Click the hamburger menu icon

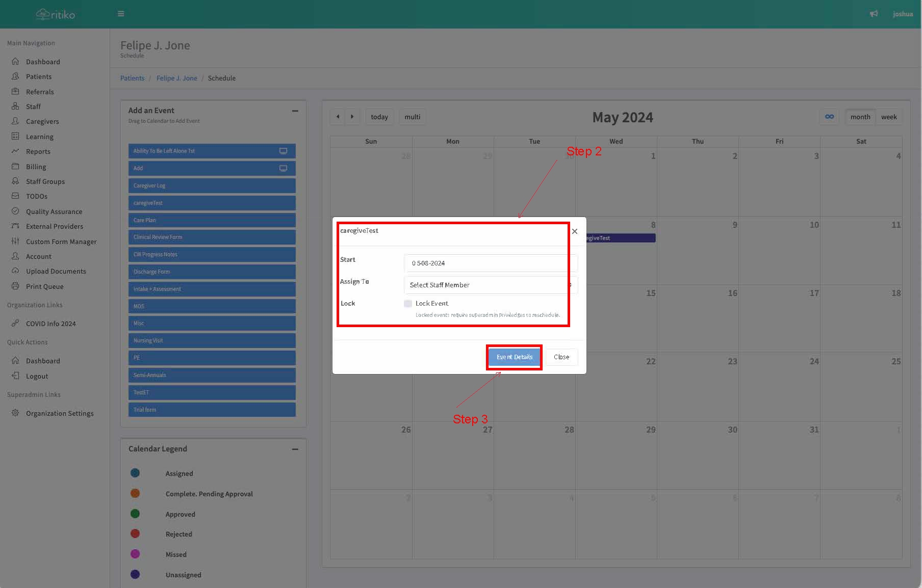tap(121, 14)
